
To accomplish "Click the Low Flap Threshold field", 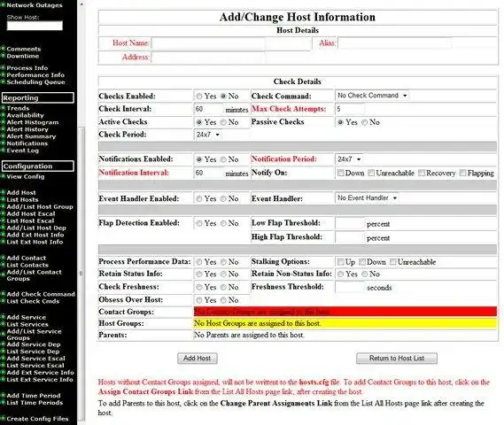I will coord(350,223).
